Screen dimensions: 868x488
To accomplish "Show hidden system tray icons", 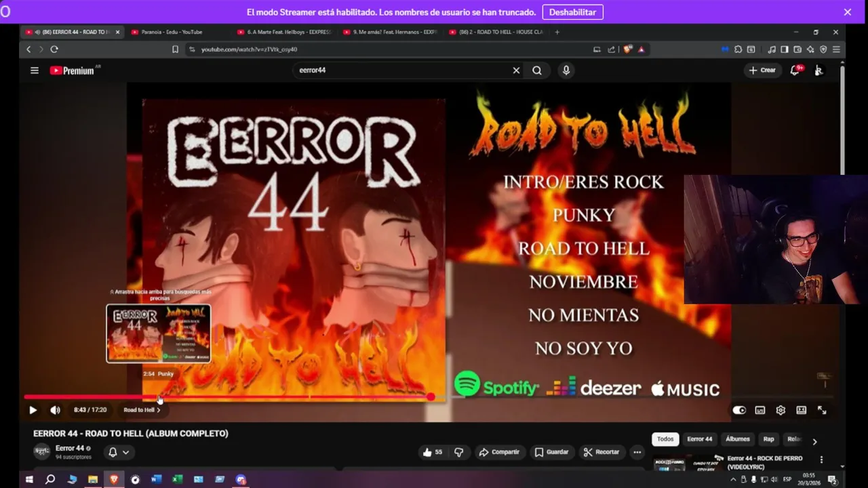I will pos(733,479).
